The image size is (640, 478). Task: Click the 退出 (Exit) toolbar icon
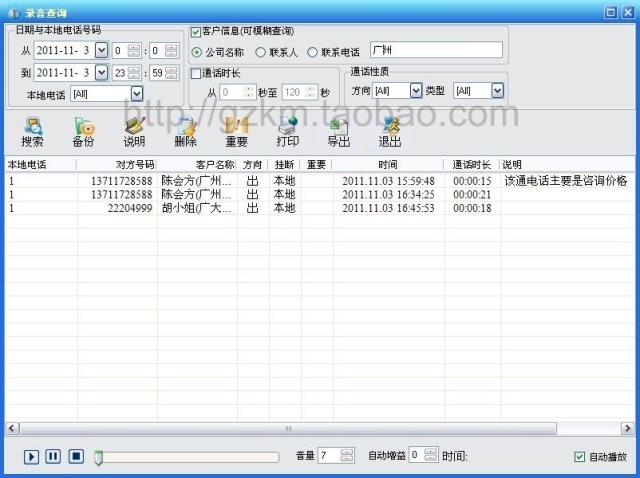pyautogui.click(x=389, y=130)
